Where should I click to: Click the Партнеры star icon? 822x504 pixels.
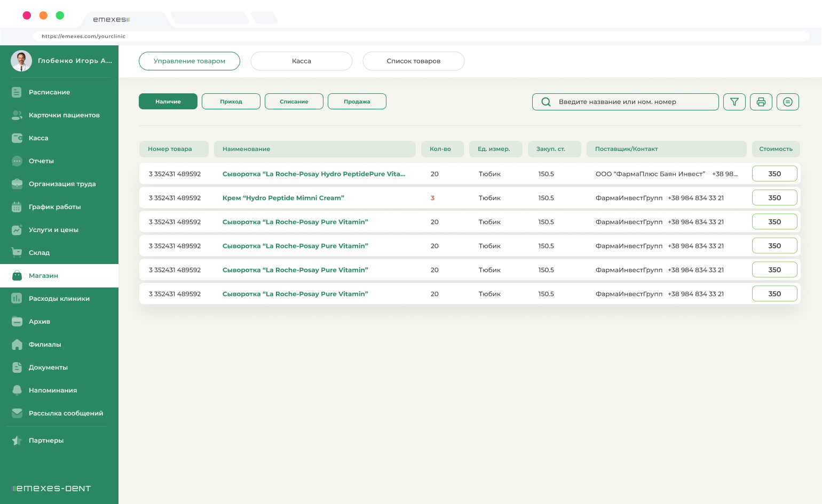coord(17,441)
